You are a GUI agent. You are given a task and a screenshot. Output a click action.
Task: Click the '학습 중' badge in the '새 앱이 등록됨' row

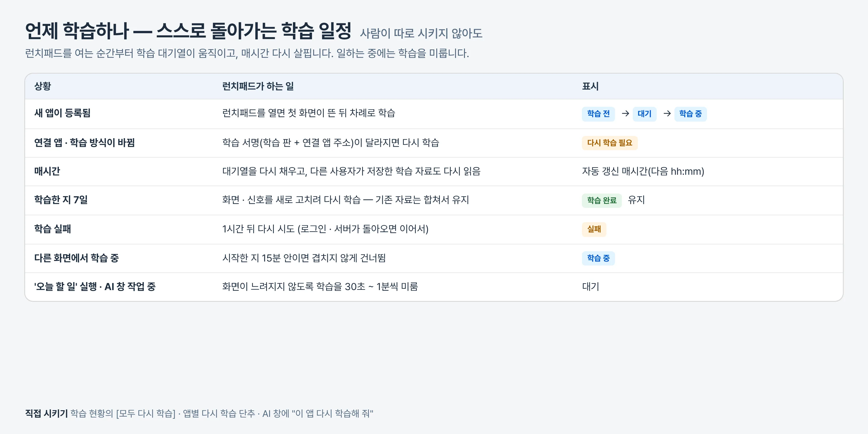[x=690, y=114]
